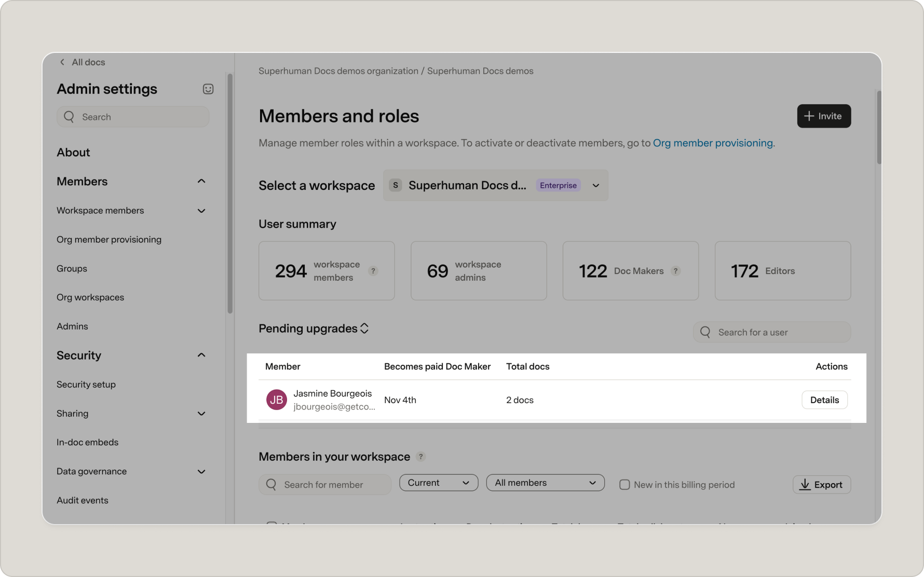Focus the Search for member field
The width and height of the screenshot is (924, 577).
click(x=325, y=485)
